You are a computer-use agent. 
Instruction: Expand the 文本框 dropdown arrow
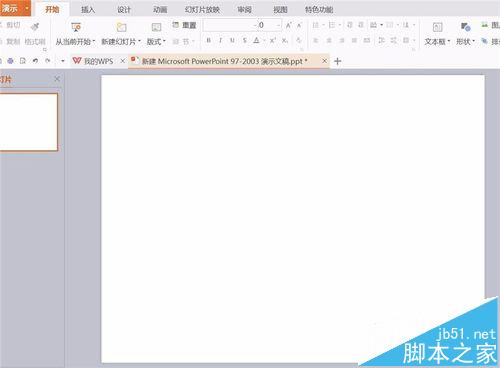[x=449, y=41]
